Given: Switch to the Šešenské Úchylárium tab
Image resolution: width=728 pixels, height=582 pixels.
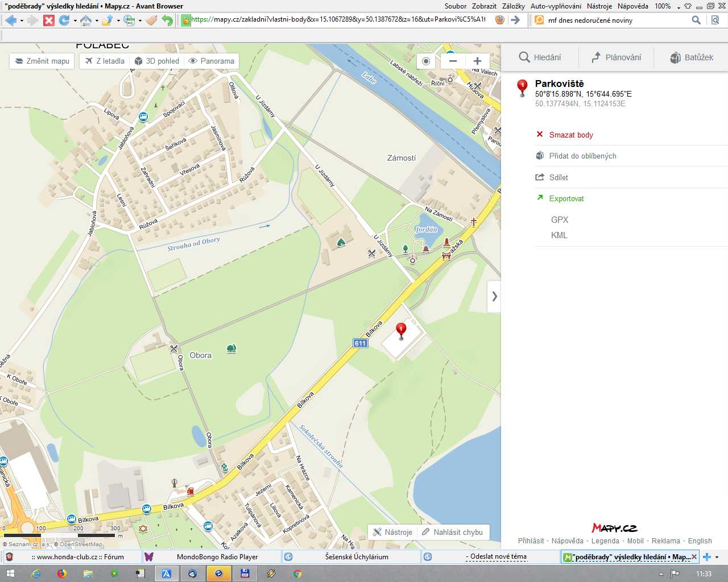Looking at the screenshot, I should click(x=356, y=557).
